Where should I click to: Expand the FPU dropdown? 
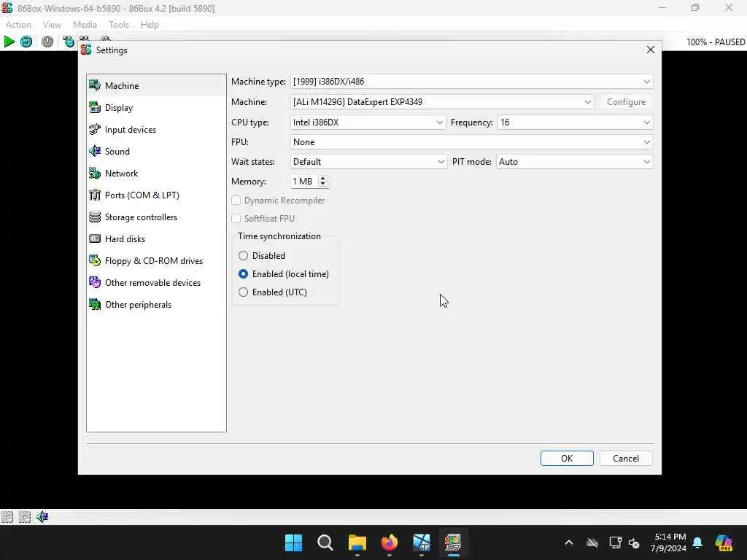click(471, 142)
